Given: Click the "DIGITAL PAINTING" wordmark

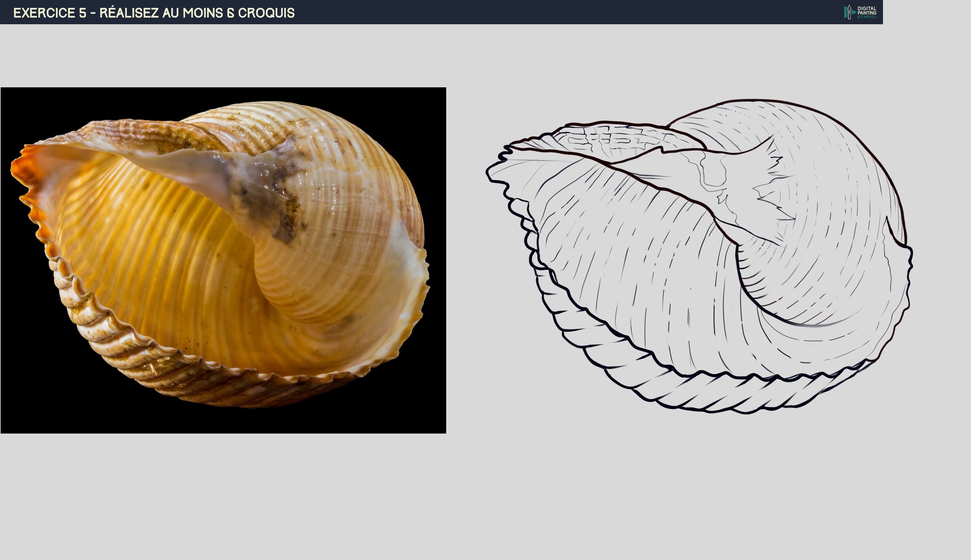Looking at the screenshot, I should pos(867,10).
